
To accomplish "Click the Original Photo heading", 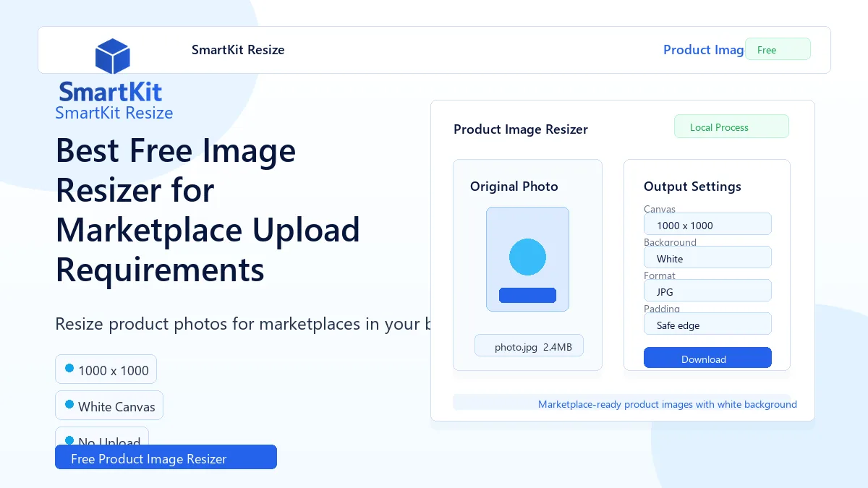I will click(514, 187).
